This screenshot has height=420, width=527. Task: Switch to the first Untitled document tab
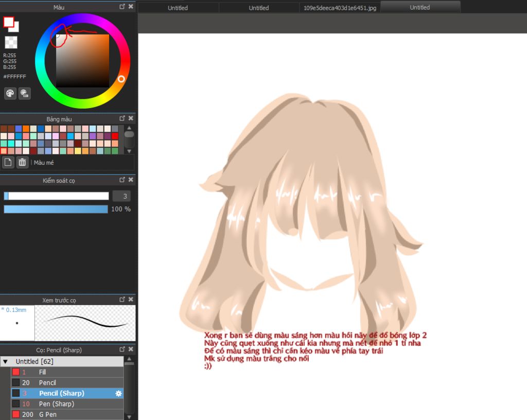[178, 8]
